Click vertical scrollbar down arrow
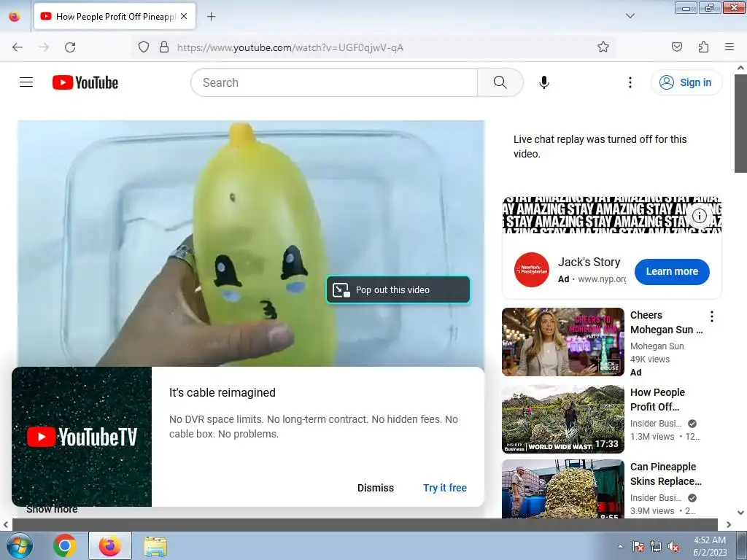Image resolution: width=747 pixels, height=560 pixels. pos(740,513)
